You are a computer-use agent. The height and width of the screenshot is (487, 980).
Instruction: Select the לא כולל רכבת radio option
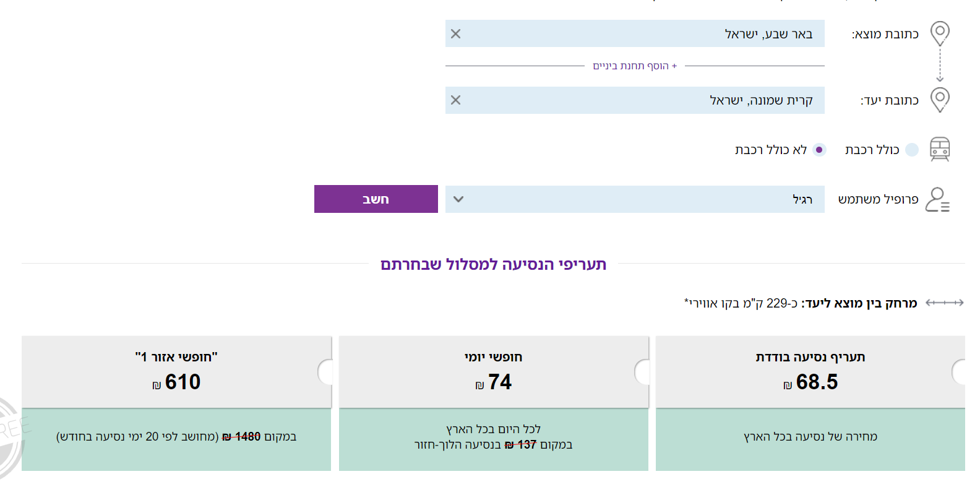(819, 150)
